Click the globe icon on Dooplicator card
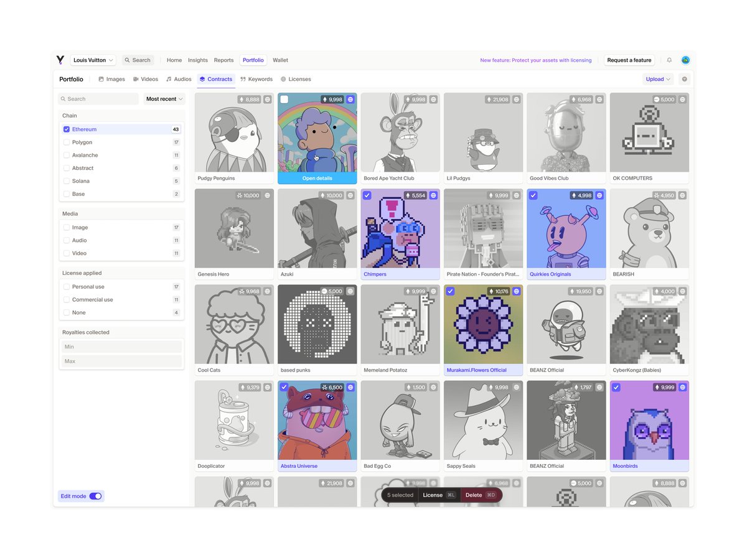The image size is (747, 560). click(267, 387)
